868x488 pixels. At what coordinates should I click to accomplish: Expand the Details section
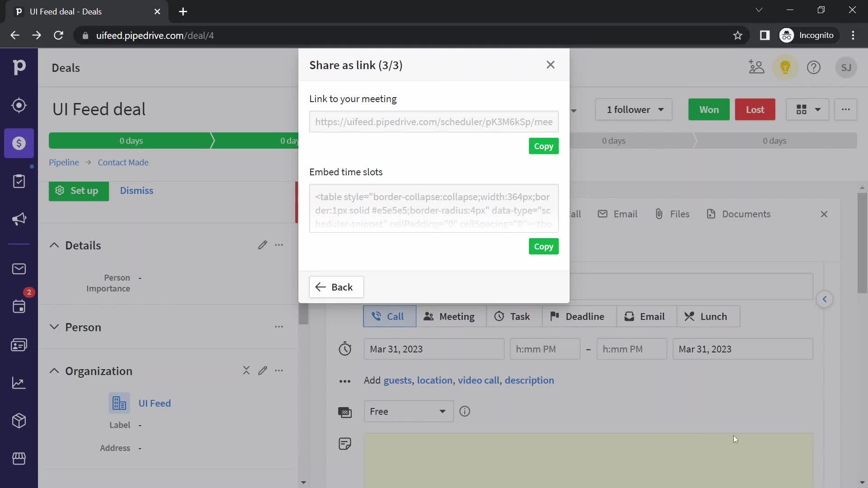pyautogui.click(x=54, y=245)
